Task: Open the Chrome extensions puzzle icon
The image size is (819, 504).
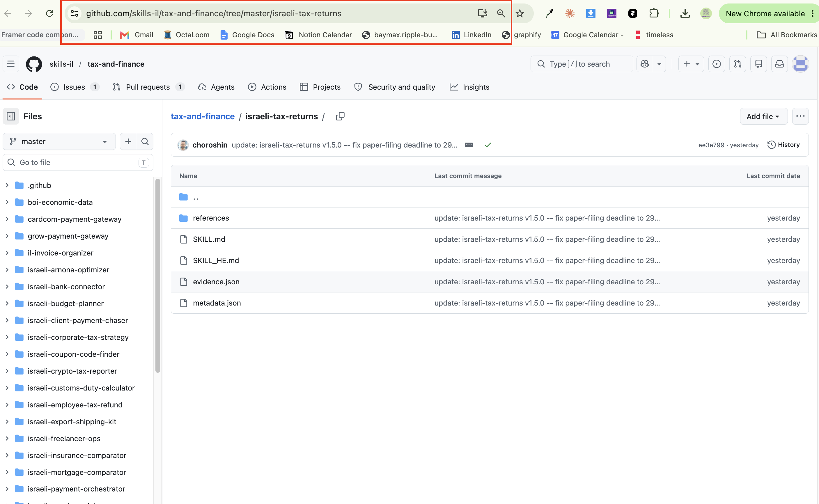Action: 653,13
